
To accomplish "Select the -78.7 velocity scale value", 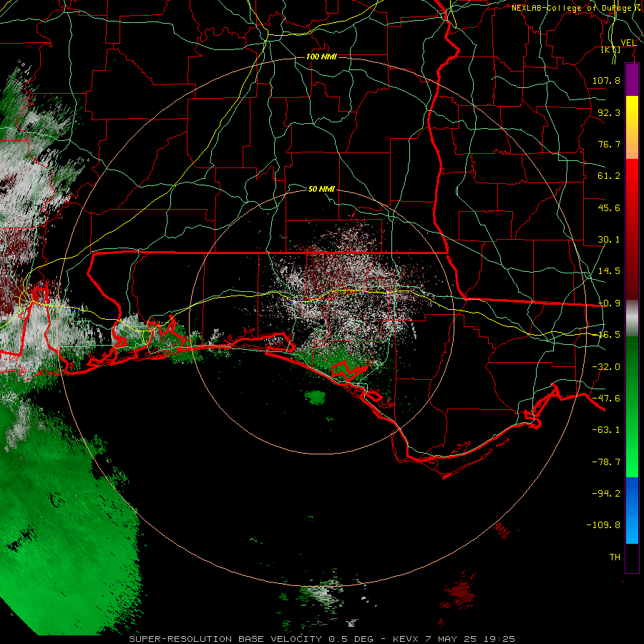I will coord(606,462).
